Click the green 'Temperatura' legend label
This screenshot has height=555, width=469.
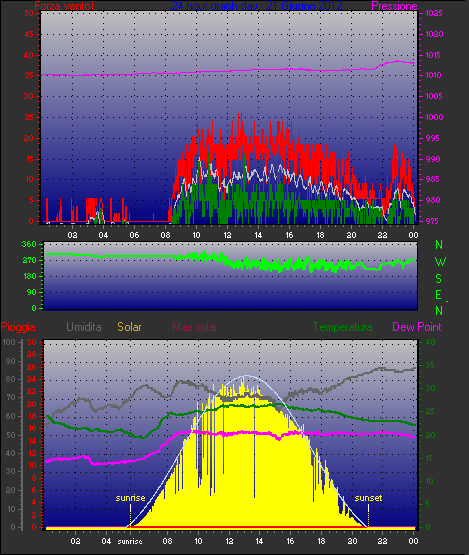[342, 327]
